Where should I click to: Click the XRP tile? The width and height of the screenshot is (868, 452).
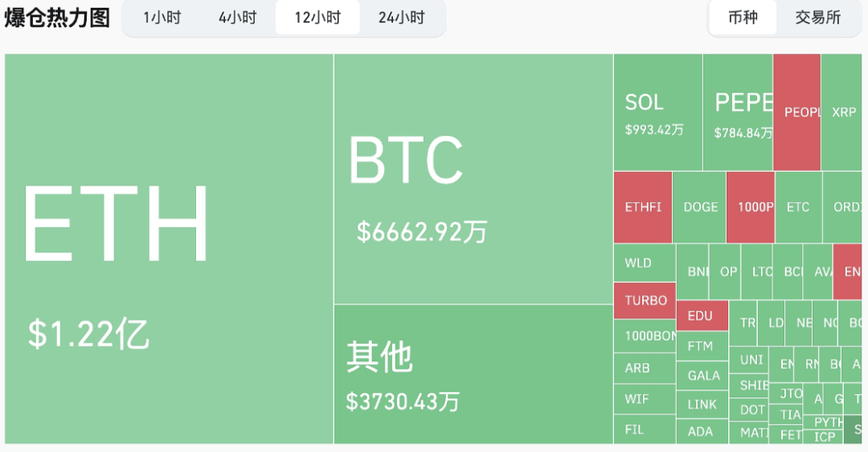pos(841,112)
